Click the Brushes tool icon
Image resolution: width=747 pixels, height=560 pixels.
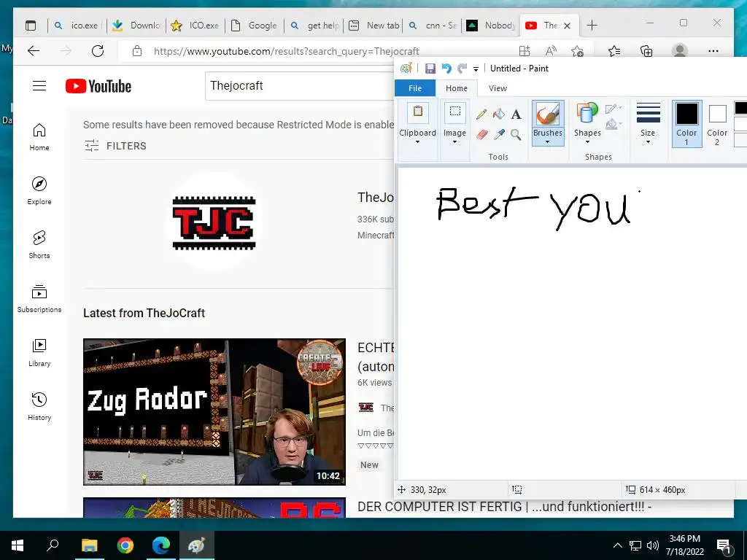[548, 114]
